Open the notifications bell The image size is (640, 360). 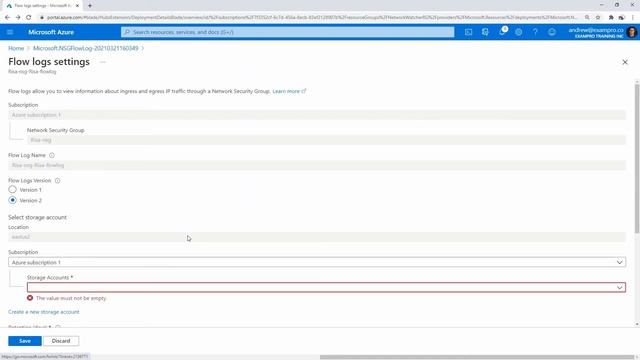(x=502, y=32)
